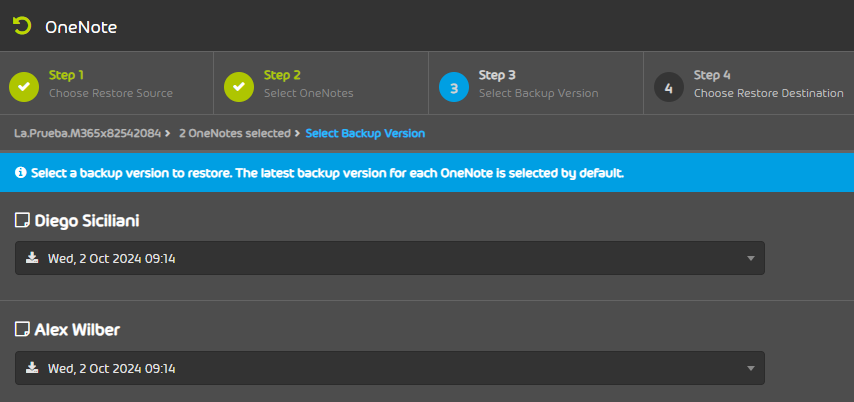Click the green restore logo icon

coord(22,27)
